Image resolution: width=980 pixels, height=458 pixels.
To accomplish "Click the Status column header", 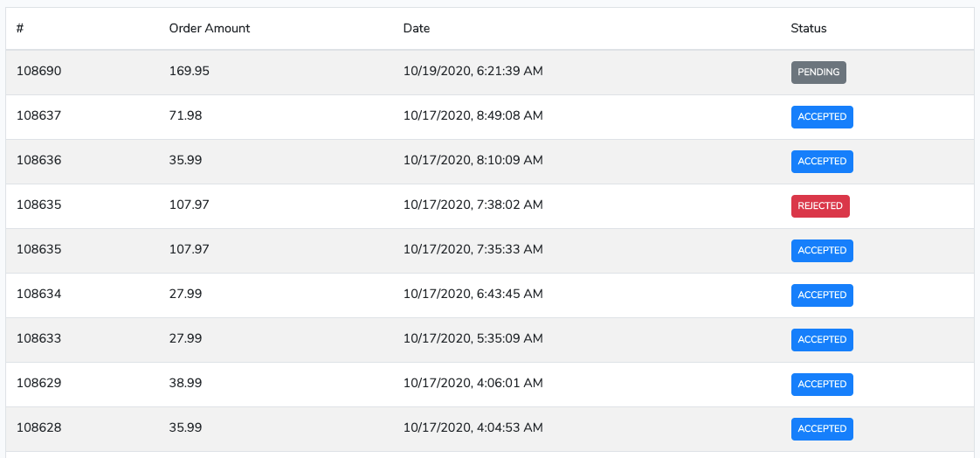I will click(809, 28).
